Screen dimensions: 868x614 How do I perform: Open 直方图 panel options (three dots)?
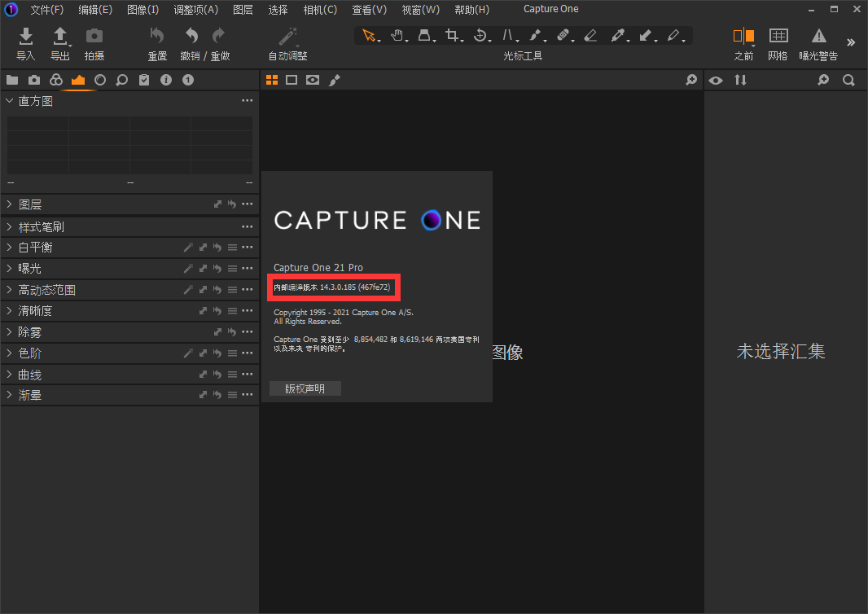[247, 101]
